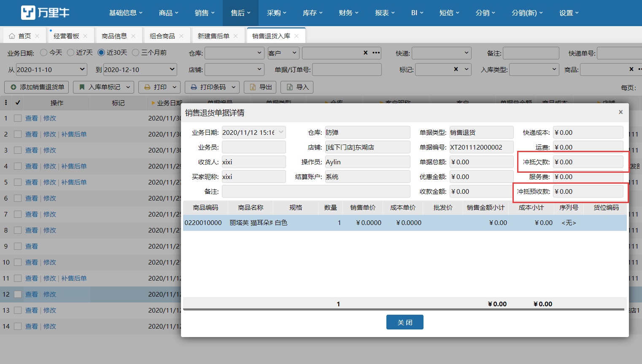Open the 报表 menu
642x364 pixels.
385,13
